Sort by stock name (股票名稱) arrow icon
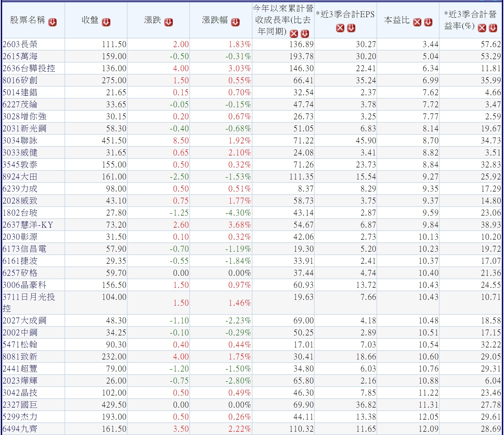This screenshot has height=435, width=504. click(52, 22)
